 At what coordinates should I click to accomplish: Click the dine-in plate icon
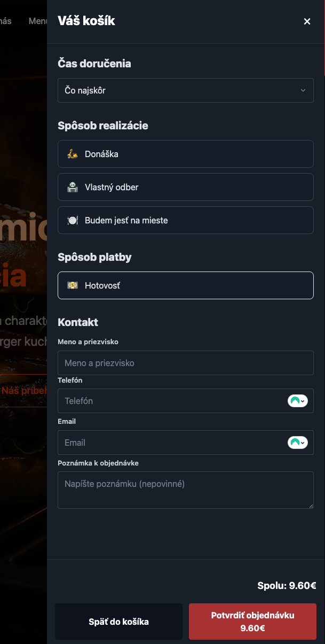(73, 220)
